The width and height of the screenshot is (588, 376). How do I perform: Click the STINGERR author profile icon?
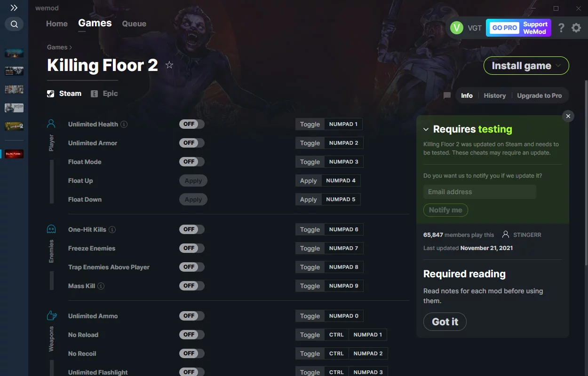(x=506, y=235)
